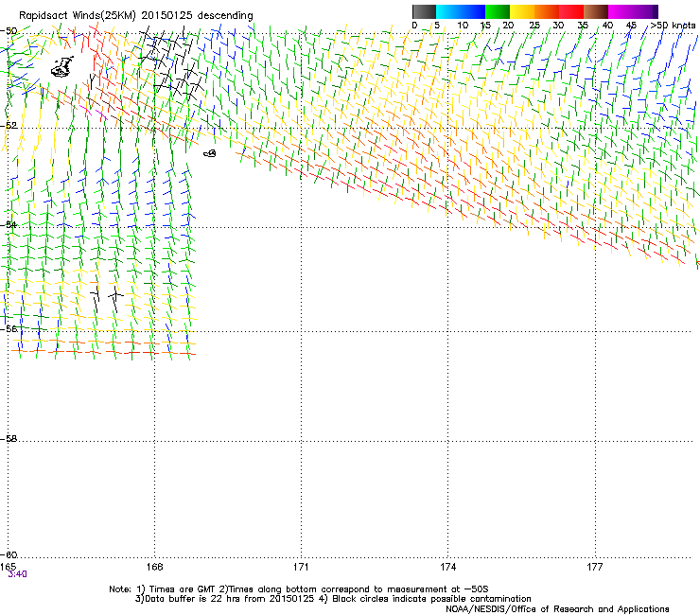The image size is (700, 615).
Task: Click the '-60' latitude axis label
Action: click(x=9, y=554)
